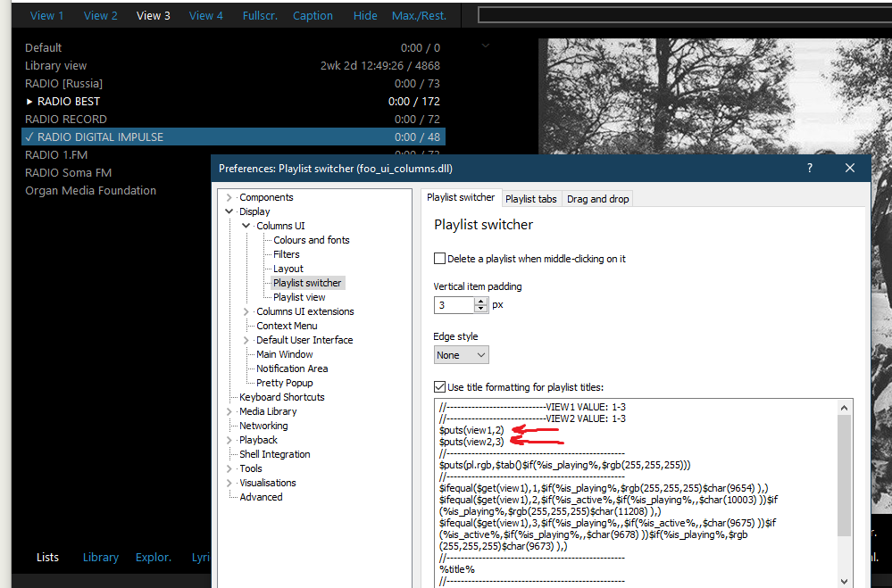The height and width of the screenshot is (588, 892).
Task: Open the Library tab at bottom
Action: click(x=101, y=557)
